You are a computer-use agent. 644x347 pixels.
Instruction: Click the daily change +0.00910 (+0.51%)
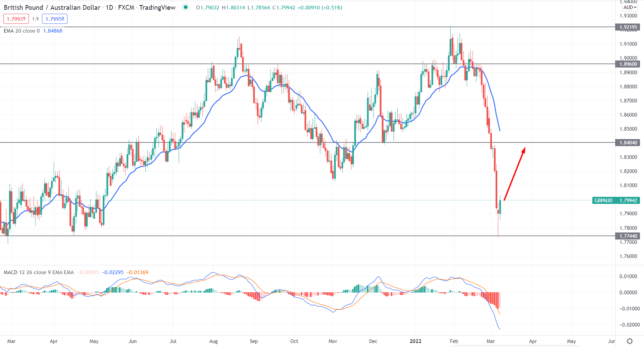pyautogui.click(x=320, y=7)
